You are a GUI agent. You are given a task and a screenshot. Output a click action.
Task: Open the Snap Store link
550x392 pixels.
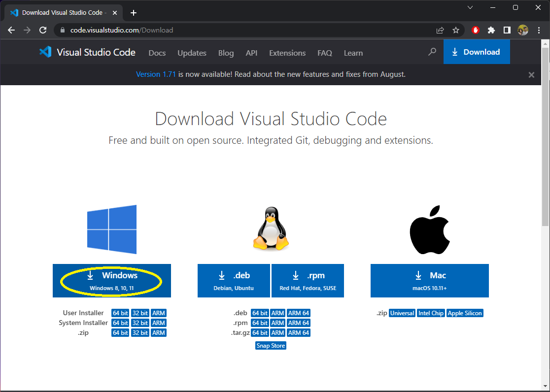click(x=271, y=346)
